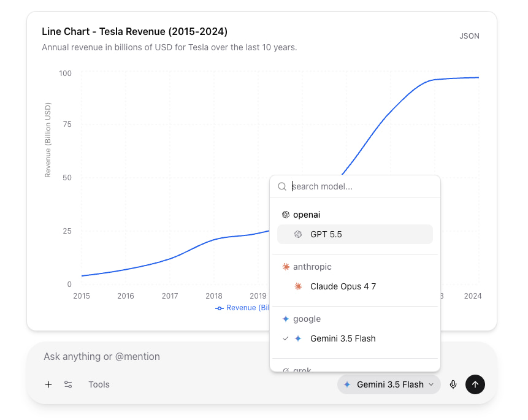
Task: Click the 2018 x-axis label
Action: (214, 296)
